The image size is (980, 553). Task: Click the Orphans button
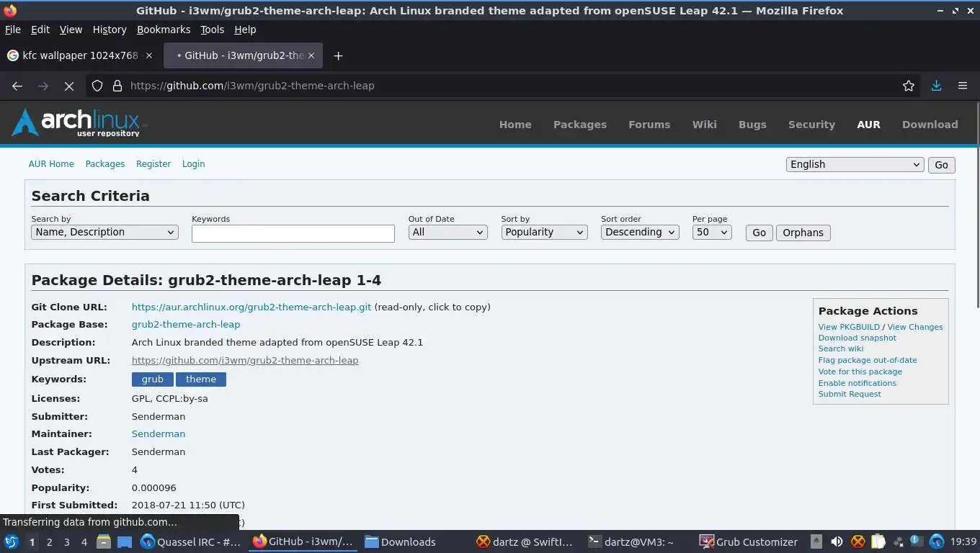tap(803, 233)
